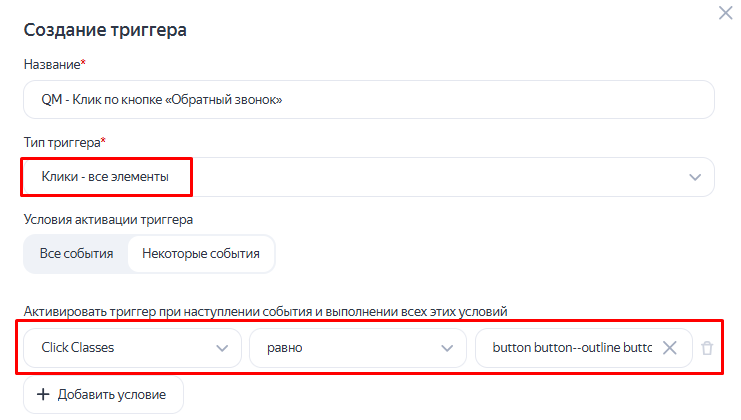Clear the button class value field
The image size is (741, 420).
point(670,348)
